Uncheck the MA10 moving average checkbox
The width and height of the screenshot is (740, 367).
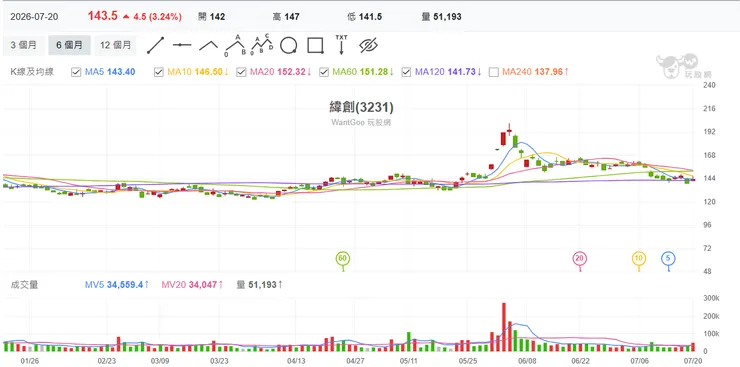tap(159, 72)
